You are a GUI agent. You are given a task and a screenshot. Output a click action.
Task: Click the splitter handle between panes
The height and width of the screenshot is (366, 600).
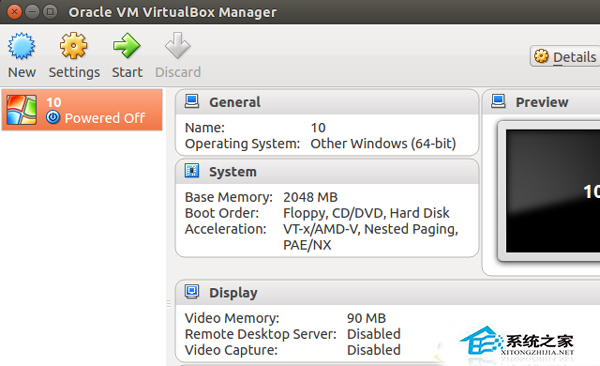[169, 304]
